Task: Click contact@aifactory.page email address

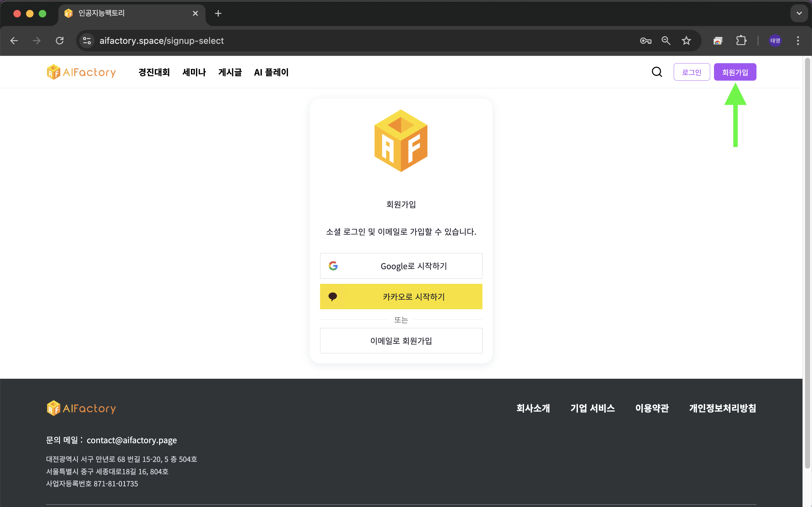Action: [132, 440]
